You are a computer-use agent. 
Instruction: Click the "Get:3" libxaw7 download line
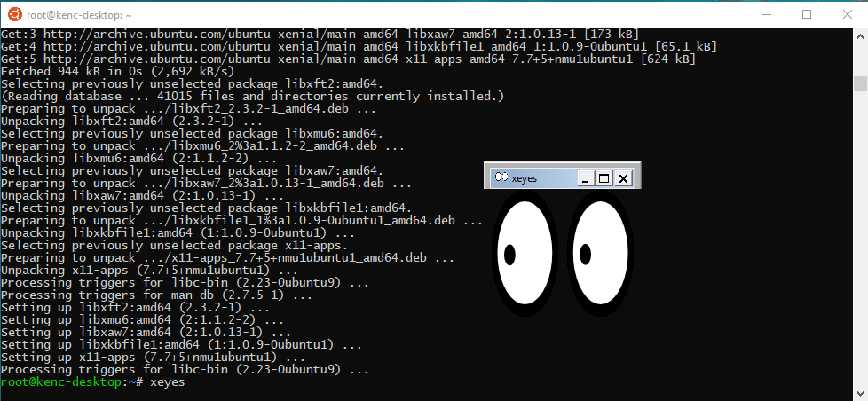[x=320, y=34]
